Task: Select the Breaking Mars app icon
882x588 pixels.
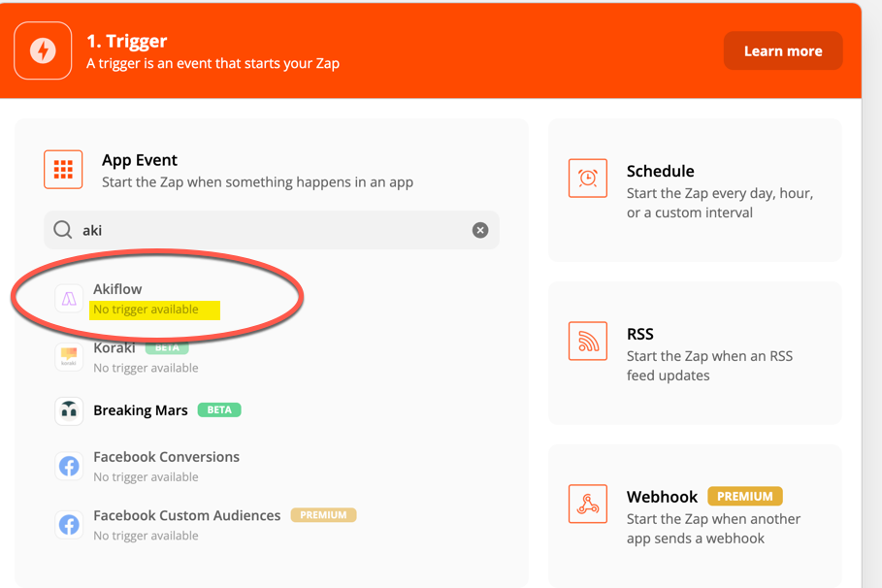Action: (x=69, y=410)
